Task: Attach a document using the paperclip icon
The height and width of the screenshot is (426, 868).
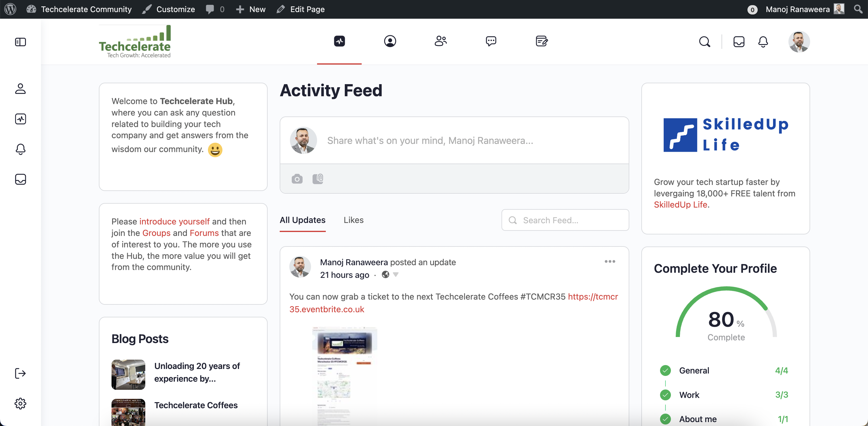Action: (x=318, y=179)
